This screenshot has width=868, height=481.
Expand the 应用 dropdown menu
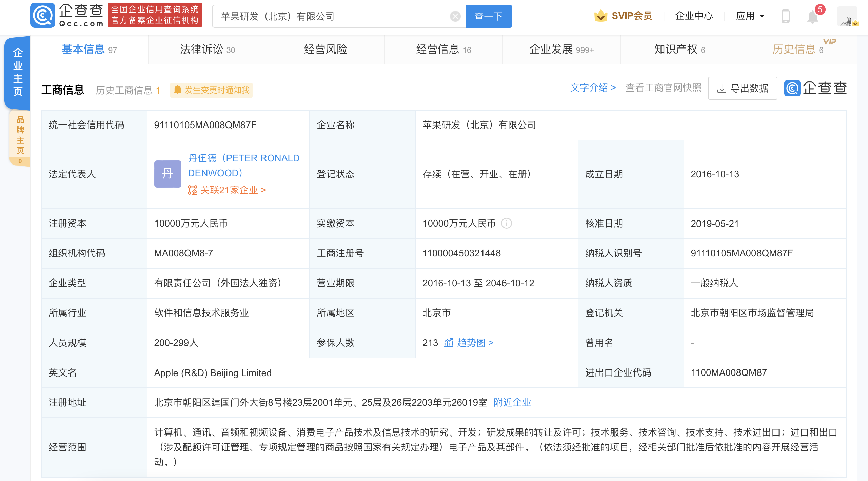tap(750, 16)
